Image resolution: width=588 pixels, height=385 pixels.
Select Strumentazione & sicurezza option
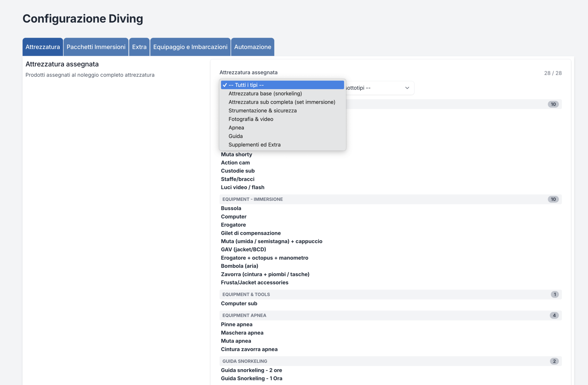pyautogui.click(x=262, y=111)
